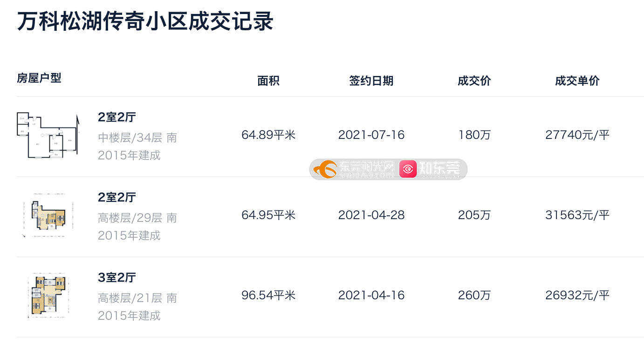The image size is (644, 345).
Task: Click the orange 东莞阳光网 logo icon
Action: click(325, 169)
